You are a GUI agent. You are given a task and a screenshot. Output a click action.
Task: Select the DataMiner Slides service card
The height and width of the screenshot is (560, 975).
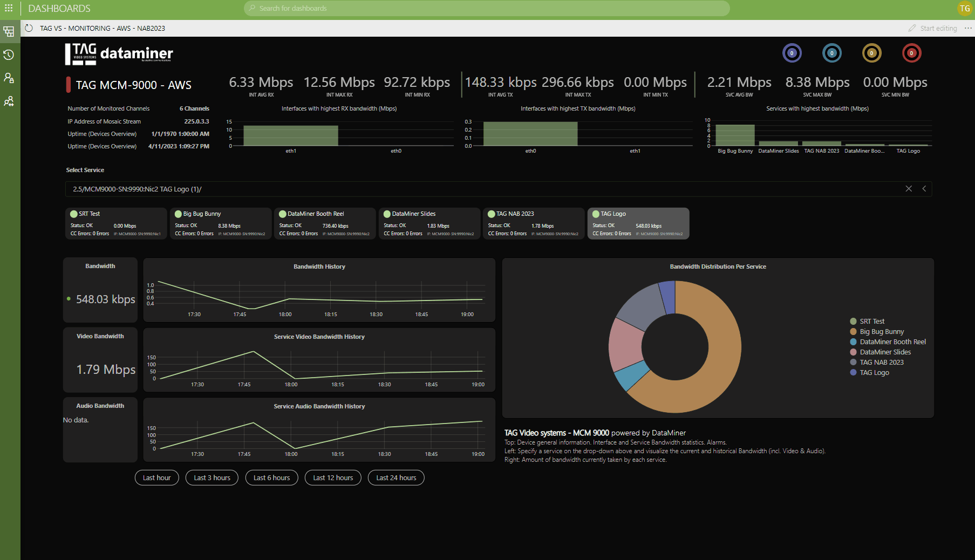coord(429,223)
